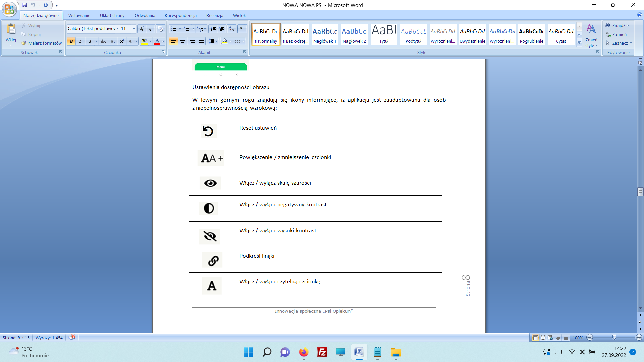This screenshot has width=644, height=362.
Task: Expand the line spacing dropdown
Action: point(216,41)
